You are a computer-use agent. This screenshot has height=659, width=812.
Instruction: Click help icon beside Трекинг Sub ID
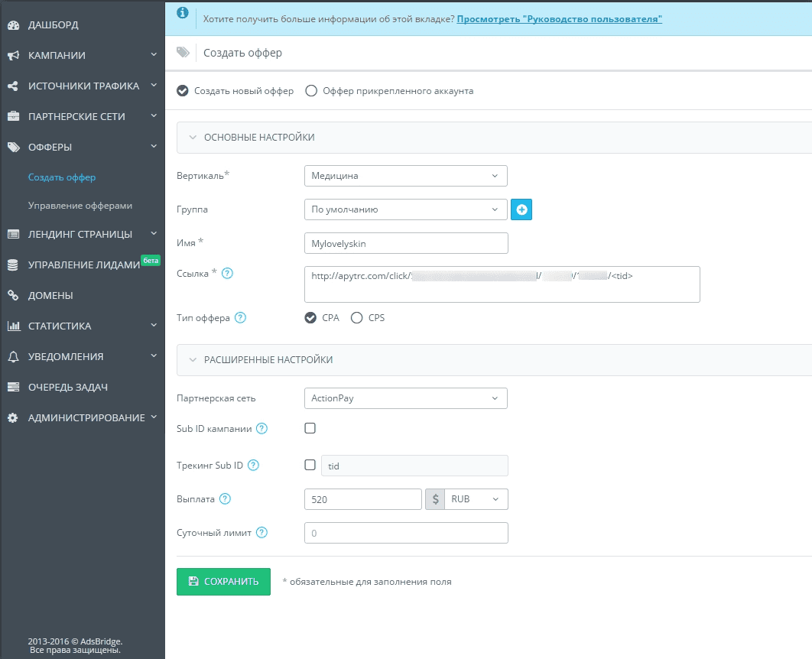tap(253, 466)
